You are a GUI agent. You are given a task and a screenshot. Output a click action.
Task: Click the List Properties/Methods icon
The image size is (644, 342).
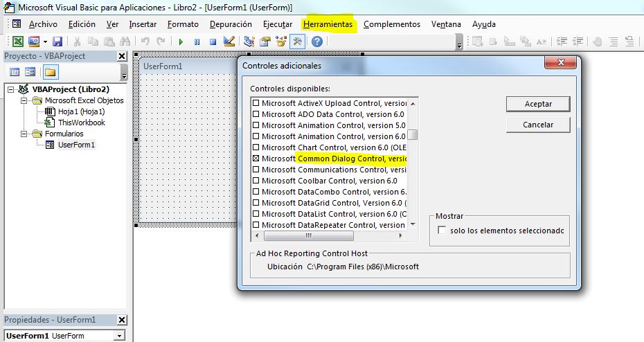pyautogui.click(x=477, y=42)
